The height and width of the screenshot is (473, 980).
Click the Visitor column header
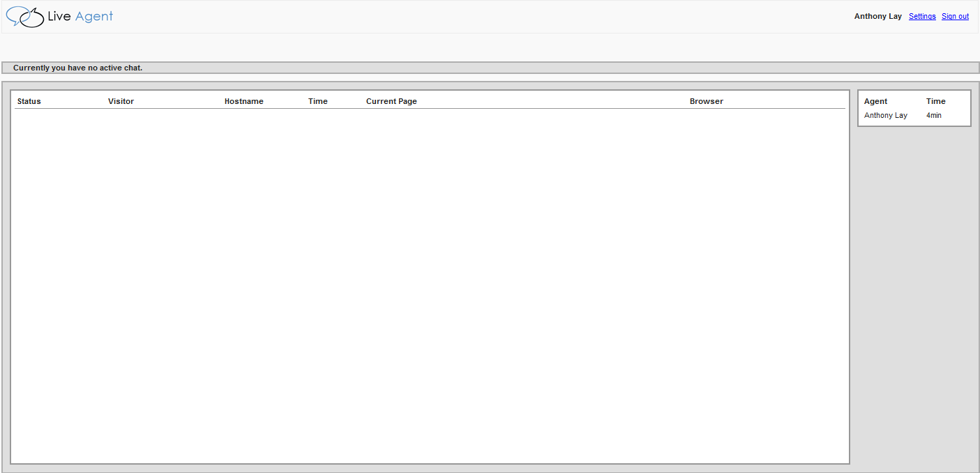point(121,101)
